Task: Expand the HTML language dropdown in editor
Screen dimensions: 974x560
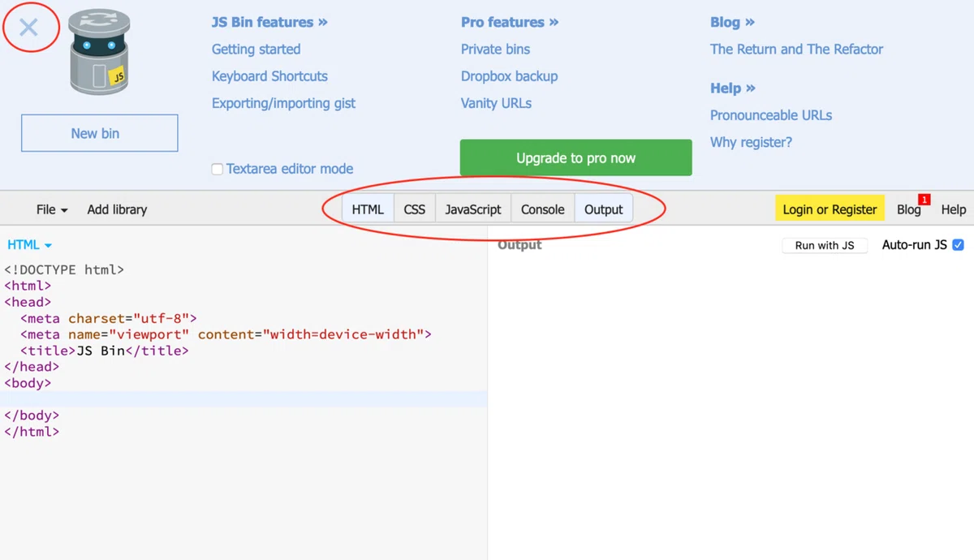Action: pyautogui.click(x=29, y=244)
